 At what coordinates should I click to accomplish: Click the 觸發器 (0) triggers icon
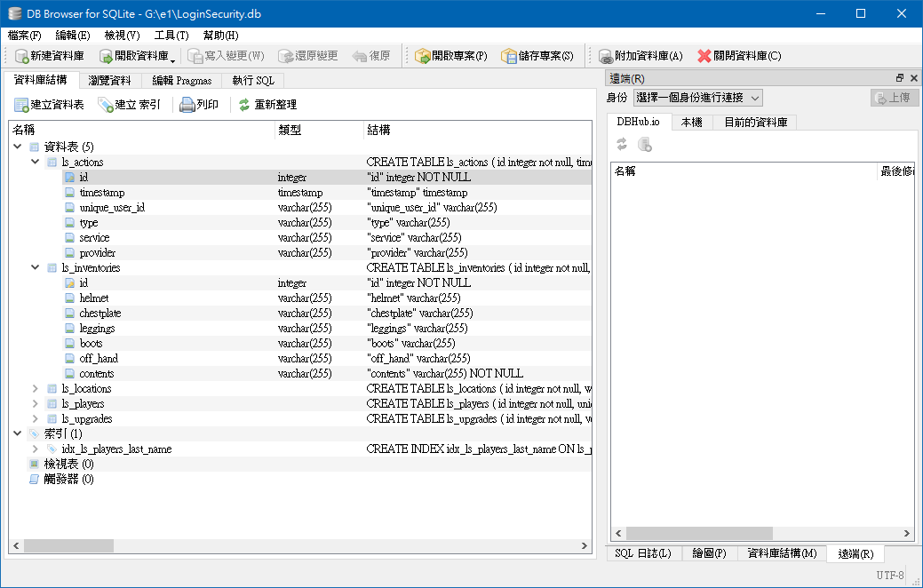coord(34,479)
